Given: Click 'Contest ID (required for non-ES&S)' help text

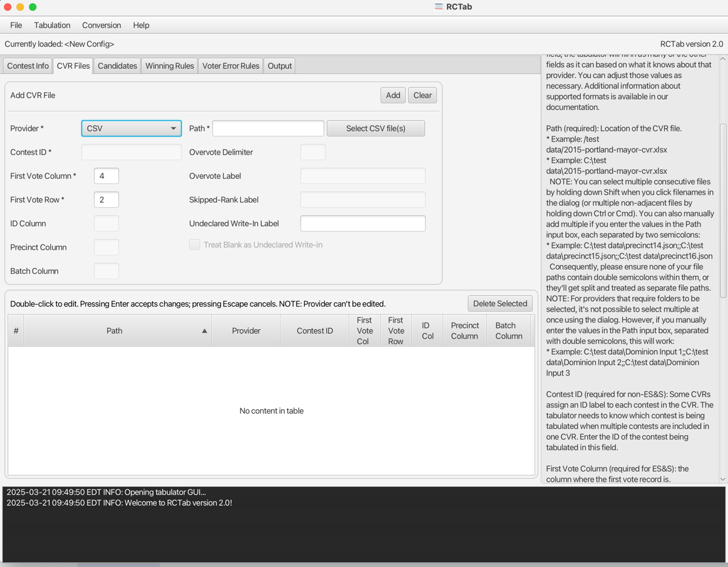Looking at the screenshot, I should (x=630, y=421).
